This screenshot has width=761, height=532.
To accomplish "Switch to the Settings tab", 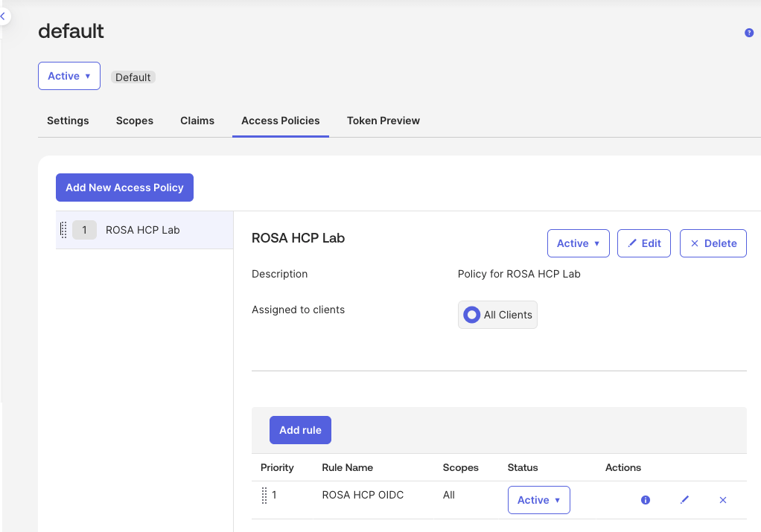I will (68, 121).
